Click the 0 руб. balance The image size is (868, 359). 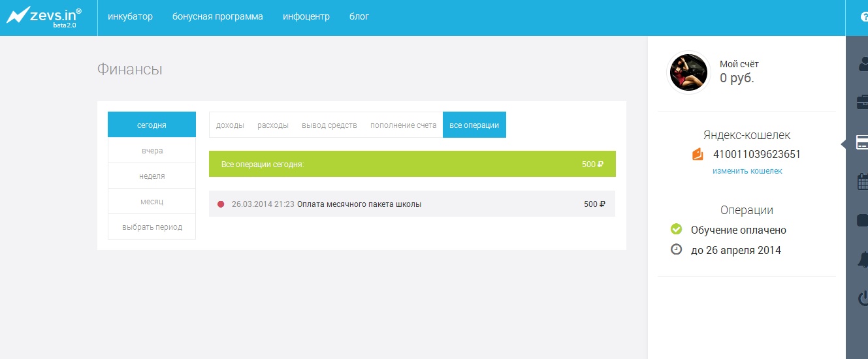(x=737, y=78)
